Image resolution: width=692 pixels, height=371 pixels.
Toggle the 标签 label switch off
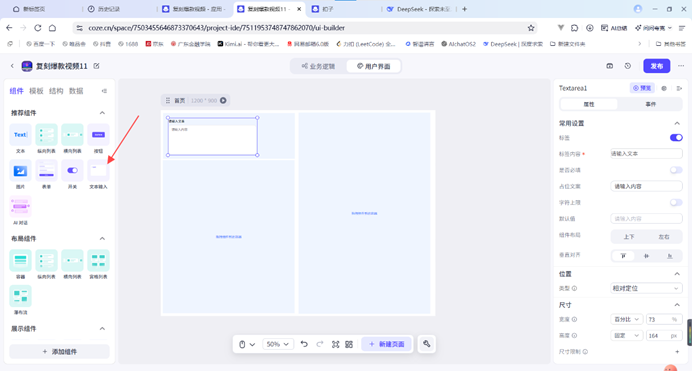(676, 138)
